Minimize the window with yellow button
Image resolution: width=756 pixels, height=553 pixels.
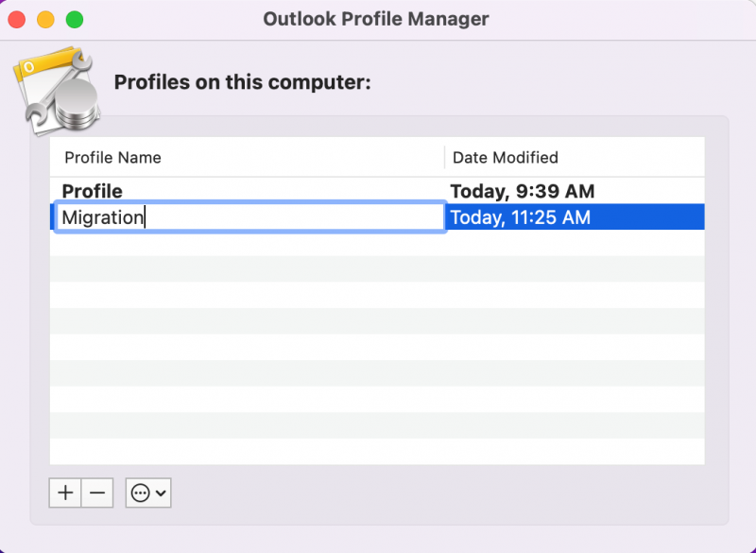click(x=45, y=20)
